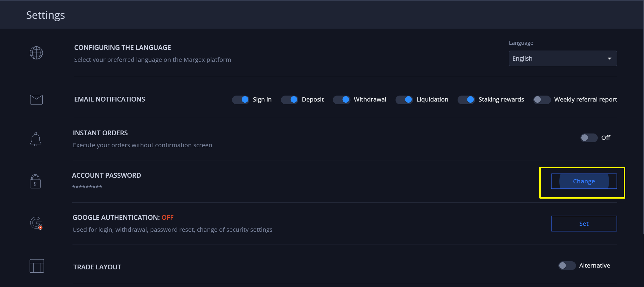
Task: Turn off Deposit email notifications
Action: point(290,100)
